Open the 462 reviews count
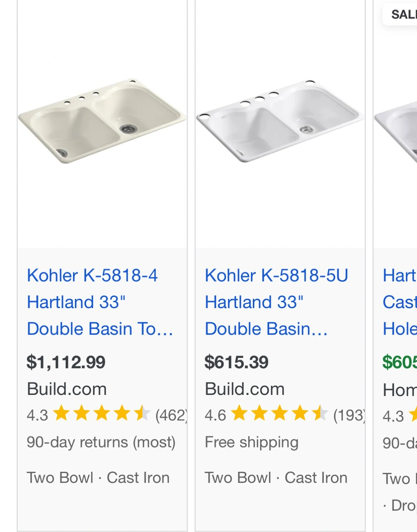The image size is (417, 532). tap(172, 415)
